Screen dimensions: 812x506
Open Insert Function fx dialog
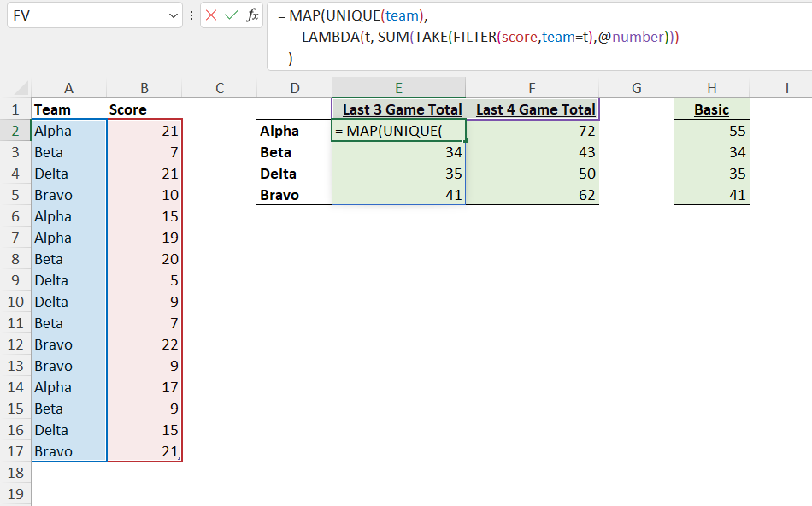point(252,15)
